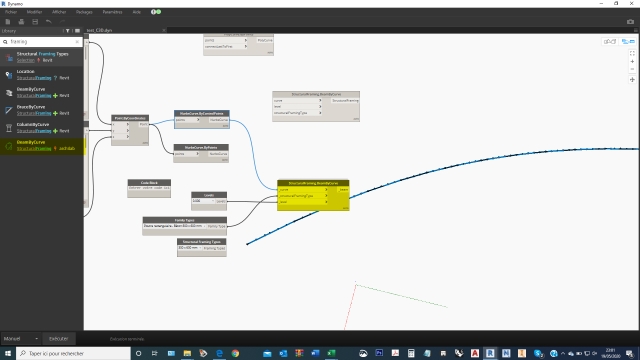Open the Family Types node dropdown
The width and height of the screenshot is (640, 360).
click(174, 226)
